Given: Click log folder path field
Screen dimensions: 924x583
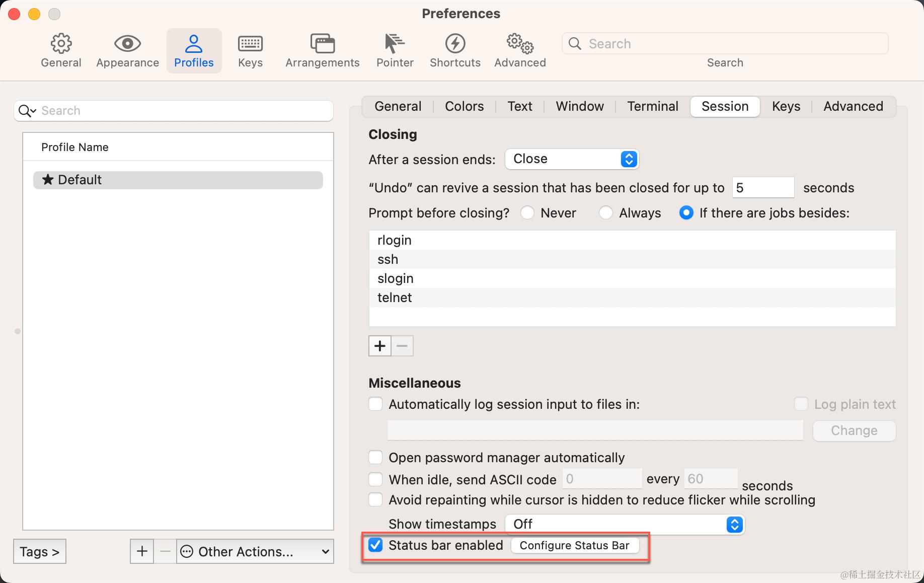Looking at the screenshot, I should pyautogui.click(x=595, y=430).
